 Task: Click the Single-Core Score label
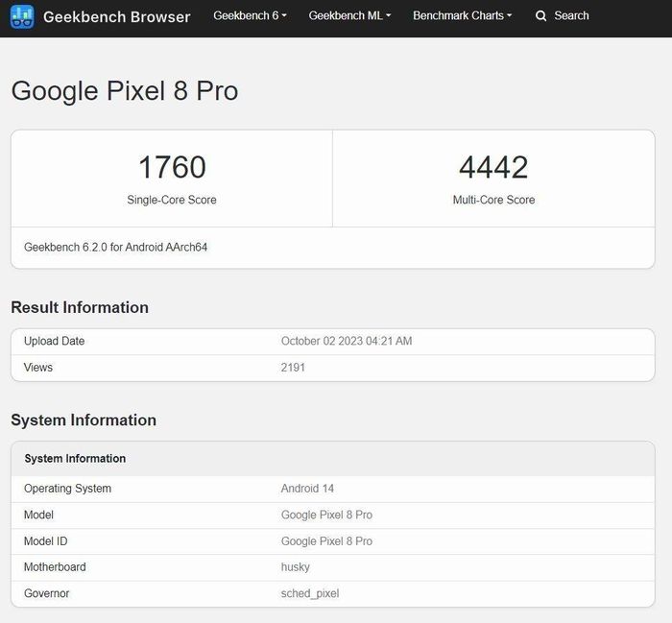click(x=172, y=200)
